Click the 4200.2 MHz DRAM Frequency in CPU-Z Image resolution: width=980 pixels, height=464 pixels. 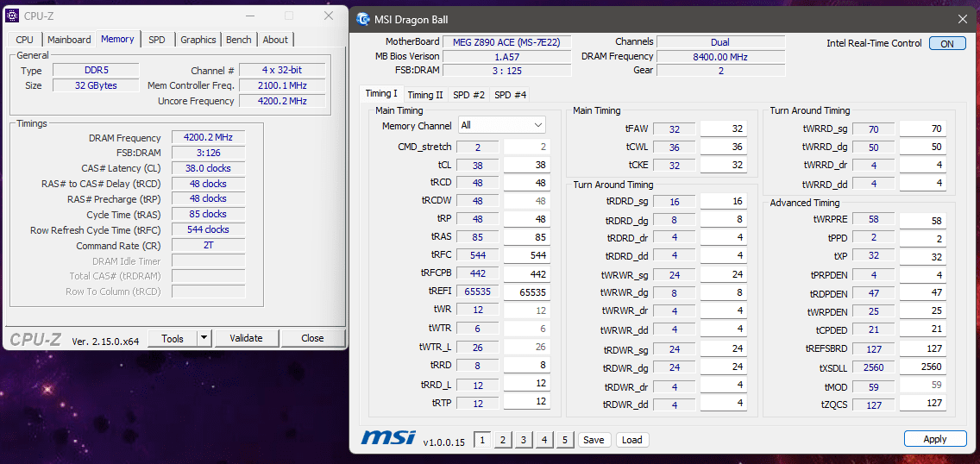(208, 137)
